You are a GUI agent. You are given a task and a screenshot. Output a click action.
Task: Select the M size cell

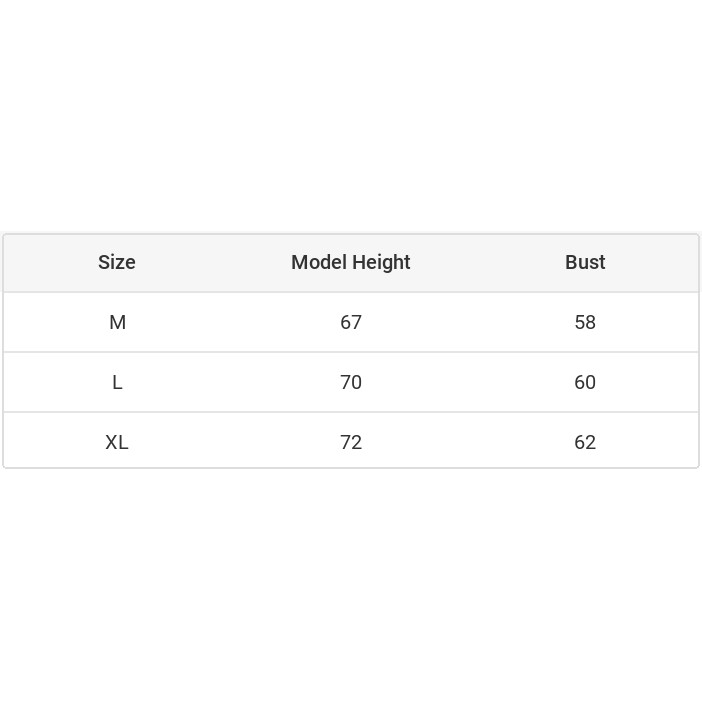click(x=117, y=322)
